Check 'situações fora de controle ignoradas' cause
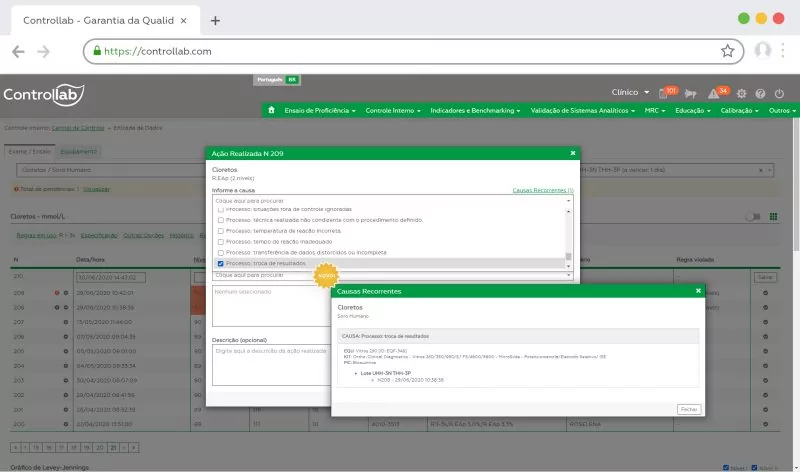Viewport: 800px width, 472px height. pos(220,210)
